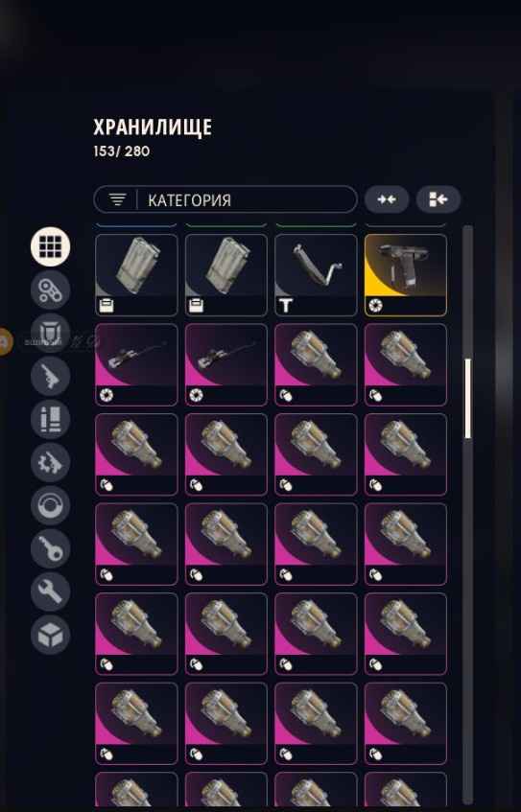Choose the second pink sniper rifle item
The width and height of the screenshot is (521, 812).
click(x=226, y=364)
